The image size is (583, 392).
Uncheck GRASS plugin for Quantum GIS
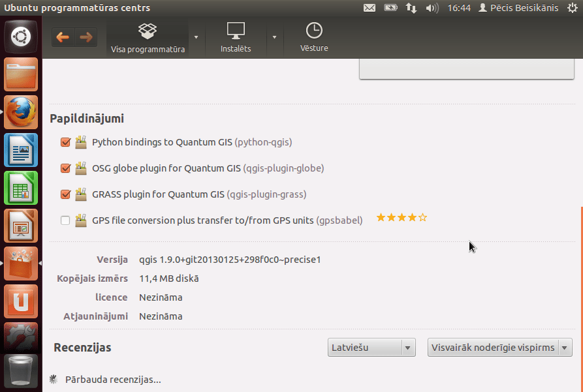tap(65, 194)
